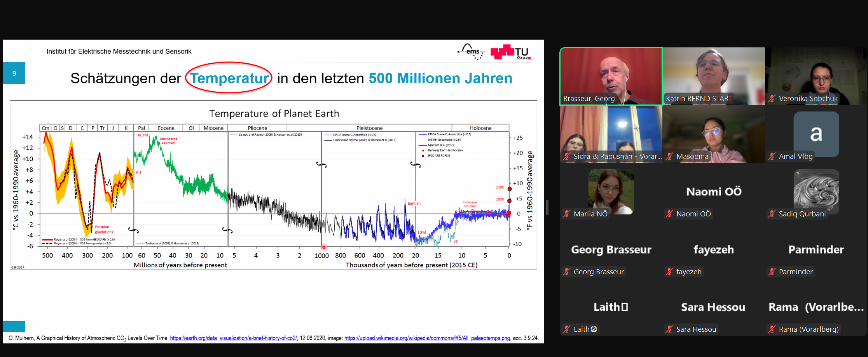Image resolution: width=868 pixels, height=357 pixels.
Task: Click muted microphone icon next to Georg Brasseur
Action: [x=567, y=272]
